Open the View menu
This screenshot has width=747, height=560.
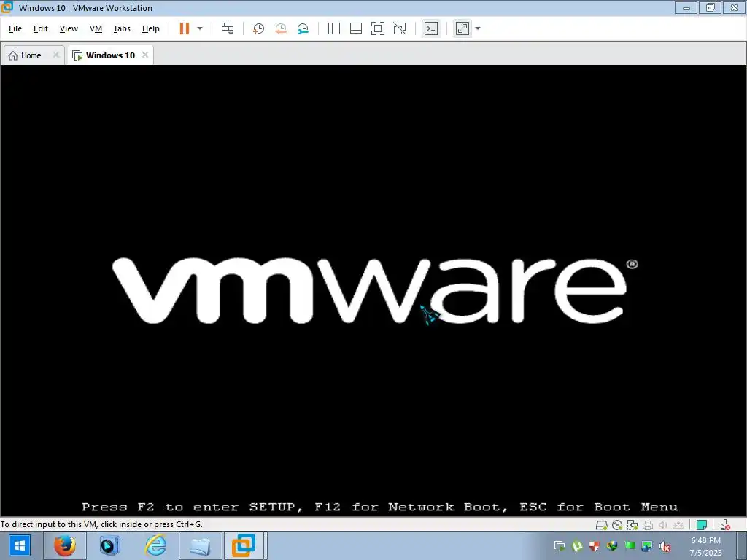(69, 28)
